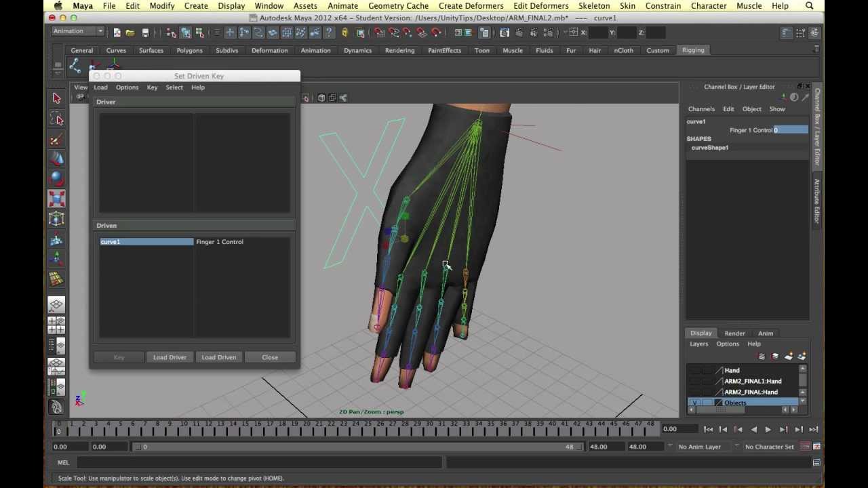Activate the Rotate tool sphere icon
Image resolution: width=868 pixels, height=488 pixels.
pyautogui.click(x=56, y=179)
